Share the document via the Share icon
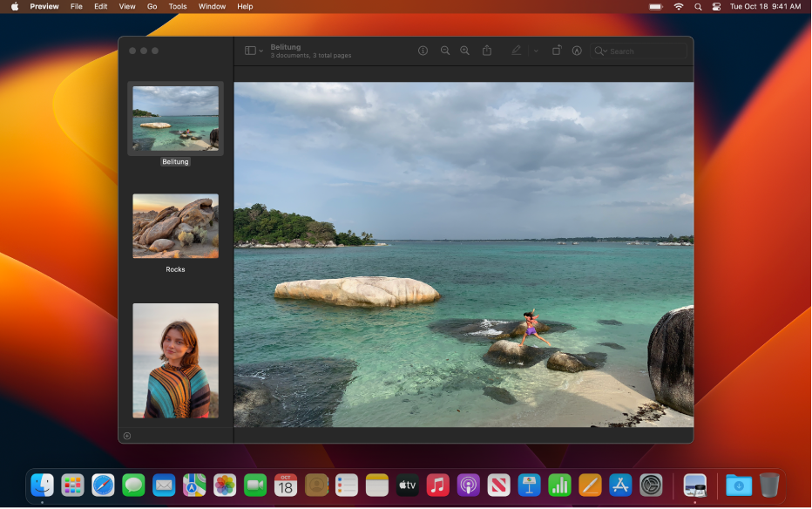The height and width of the screenshot is (509, 812). pyautogui.click(x=487, y=50)
